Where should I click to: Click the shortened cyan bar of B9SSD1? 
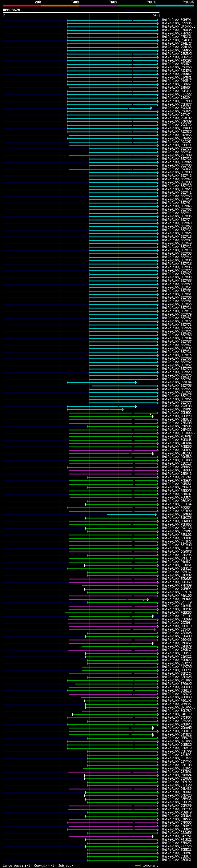[x=110, y=108]
